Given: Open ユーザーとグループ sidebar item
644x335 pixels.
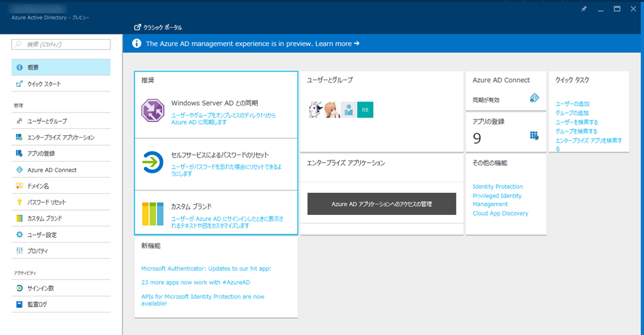Looking at the screenshot, I should 61,121.
